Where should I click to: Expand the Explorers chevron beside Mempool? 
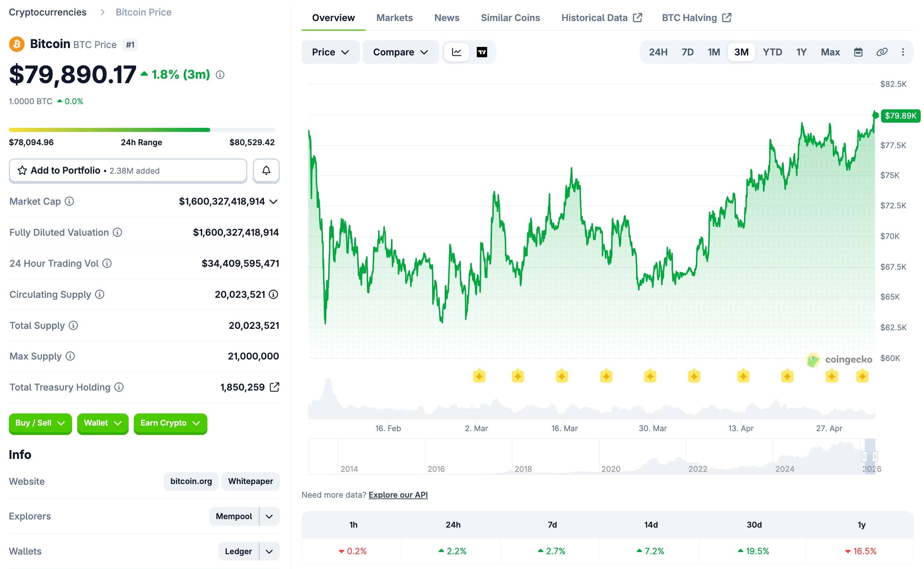pyautogui.click(x=269, y=516)
